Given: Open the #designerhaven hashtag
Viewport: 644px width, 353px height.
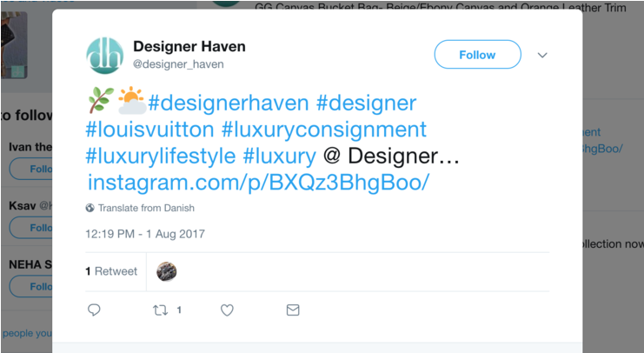Looking at the screenshot, I should tap(229, 103).
